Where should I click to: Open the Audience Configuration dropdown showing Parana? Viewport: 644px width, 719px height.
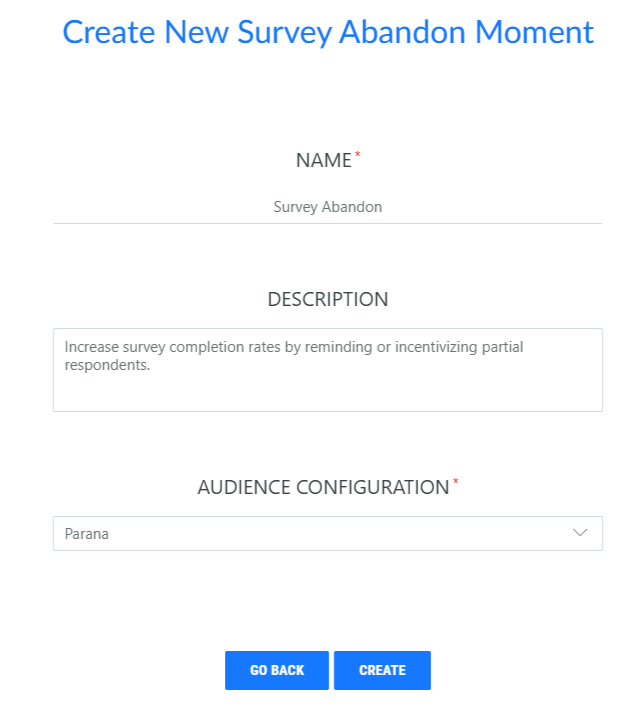click(327, 533)
